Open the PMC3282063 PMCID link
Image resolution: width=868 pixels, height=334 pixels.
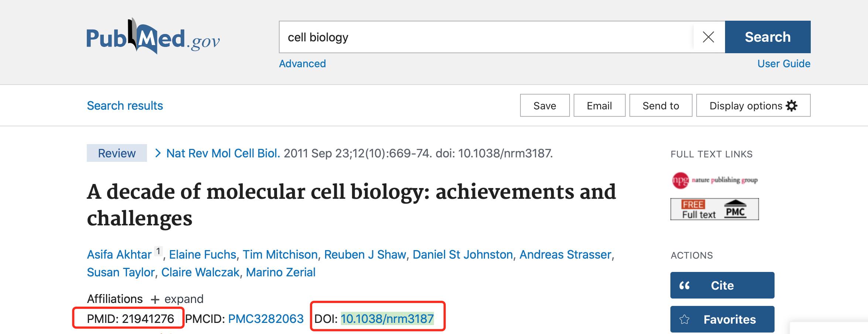point(266,318)
